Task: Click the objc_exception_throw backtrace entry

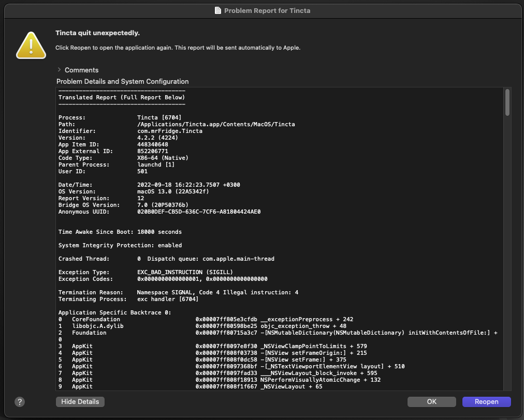Action: coord(295,326)
